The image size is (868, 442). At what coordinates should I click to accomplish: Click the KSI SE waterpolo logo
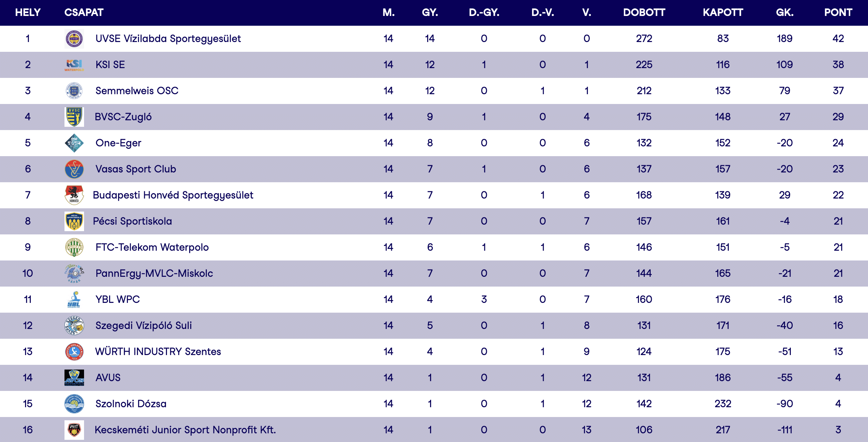[x=74, y=65]
